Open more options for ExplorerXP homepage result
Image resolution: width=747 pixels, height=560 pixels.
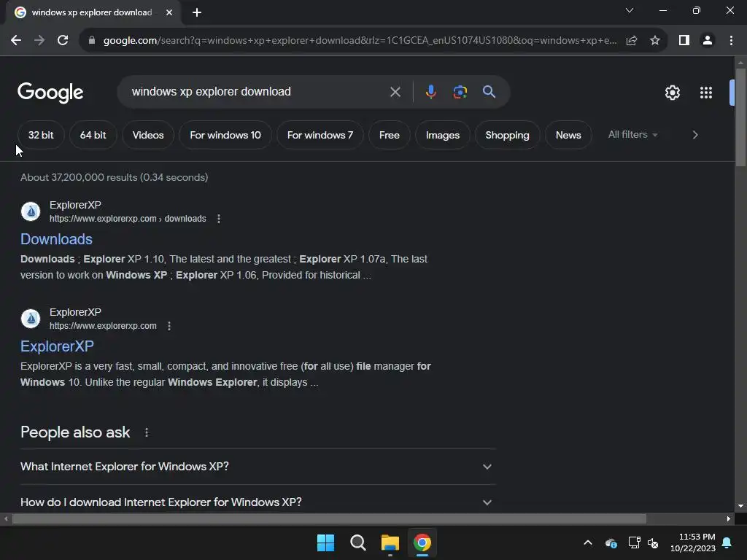pos(169,326)
